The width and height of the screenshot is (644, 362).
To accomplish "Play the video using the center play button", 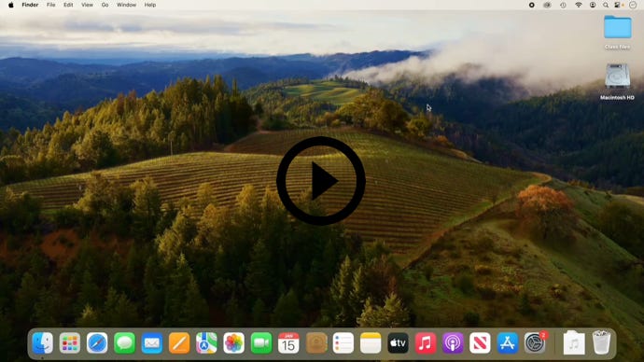I will [x=321, y=181].
